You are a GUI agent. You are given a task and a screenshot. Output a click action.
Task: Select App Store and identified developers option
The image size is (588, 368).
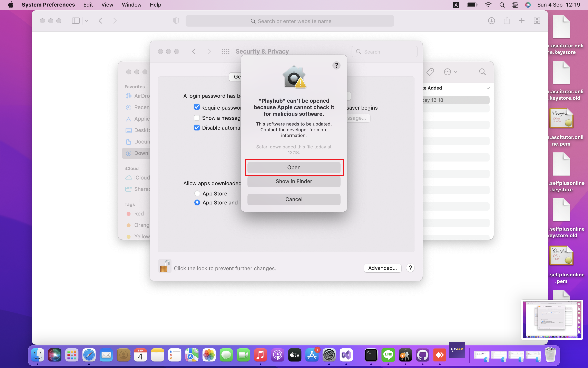pos(197,202)
